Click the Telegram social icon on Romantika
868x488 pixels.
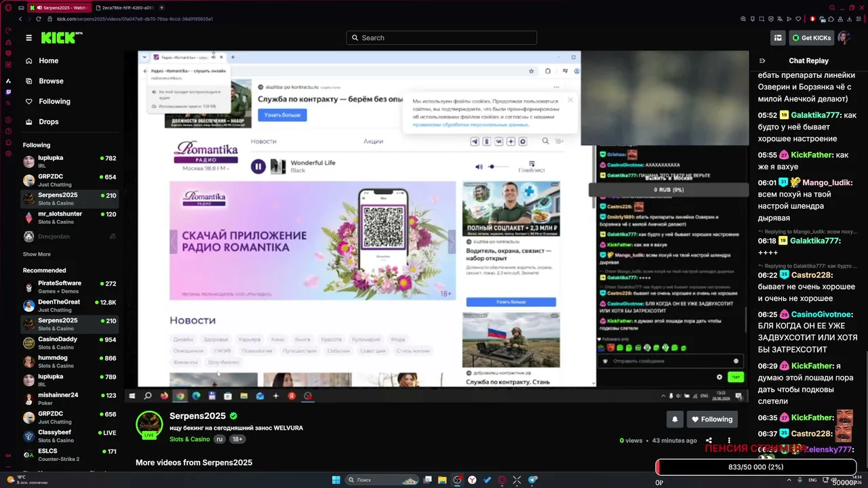pyautogui.click(x=475, y=142)
